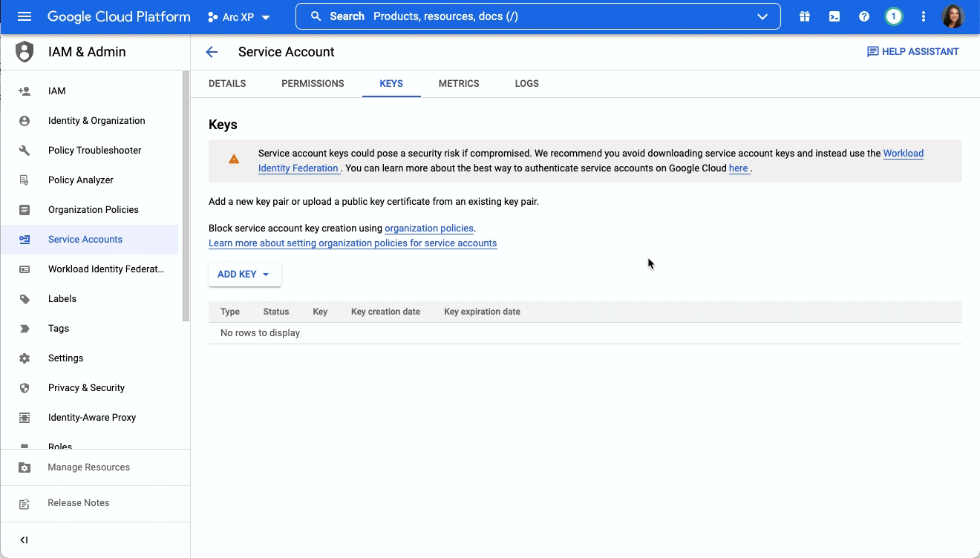The width and height of the screenshot is (980, 558).
Task: Click the Policy Analyzer document icon
Action: (24, 180)
